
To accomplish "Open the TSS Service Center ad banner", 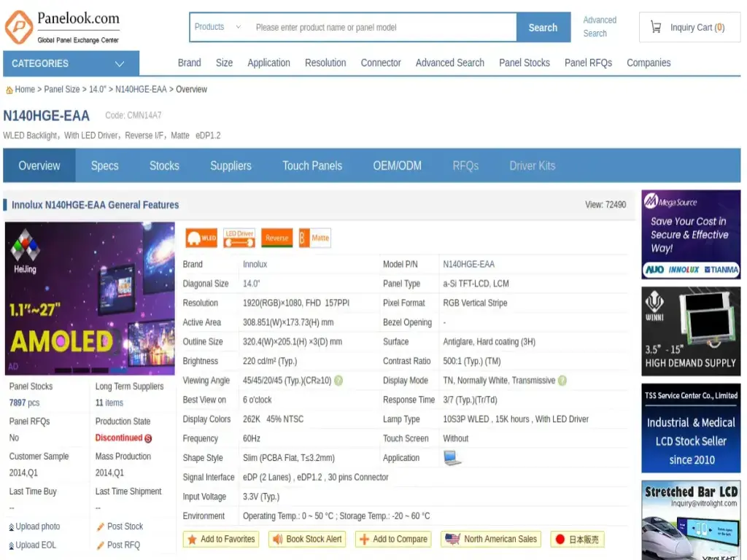I will [x=691, y=428].
